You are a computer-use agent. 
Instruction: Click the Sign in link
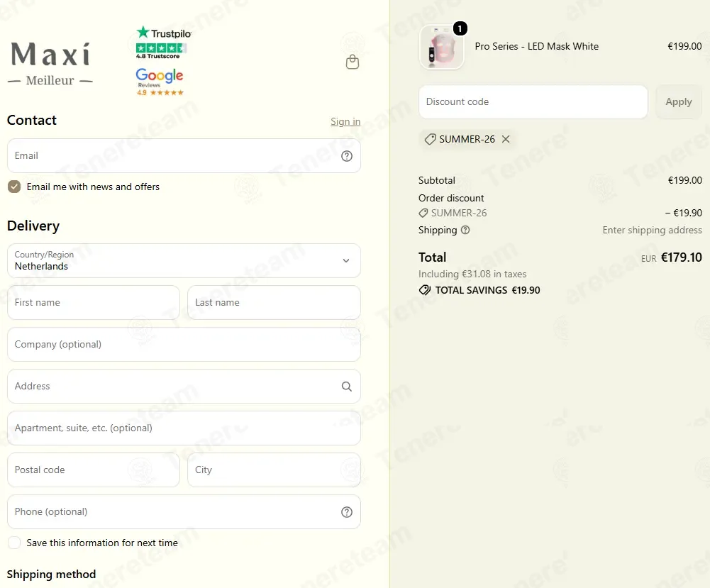(345, 121)
